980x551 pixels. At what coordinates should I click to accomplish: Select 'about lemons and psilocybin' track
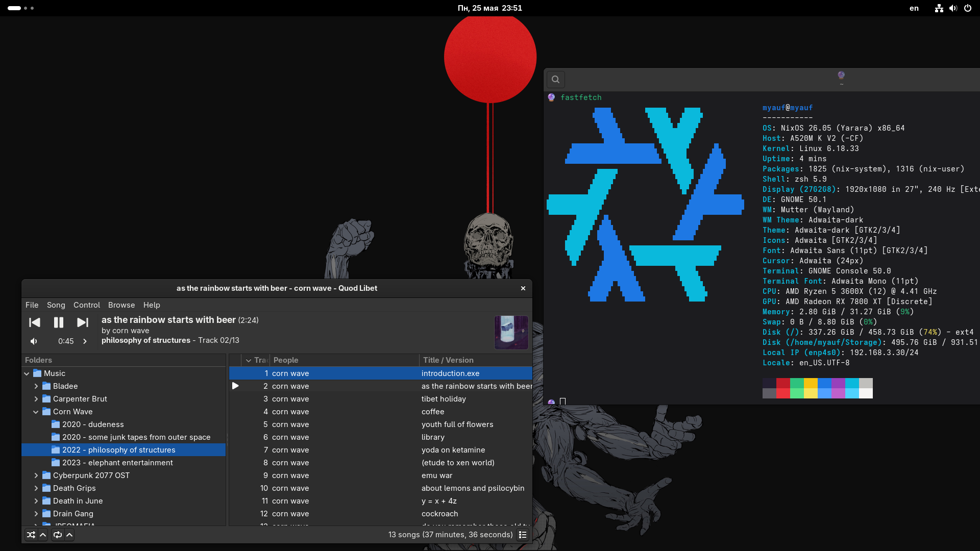click(381, 488)
